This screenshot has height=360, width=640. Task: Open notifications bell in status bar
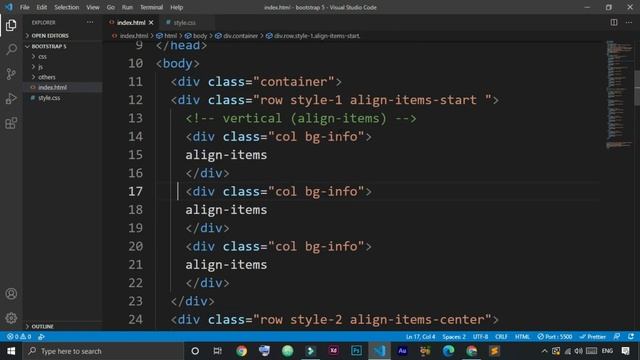click(x=631, y=337)
